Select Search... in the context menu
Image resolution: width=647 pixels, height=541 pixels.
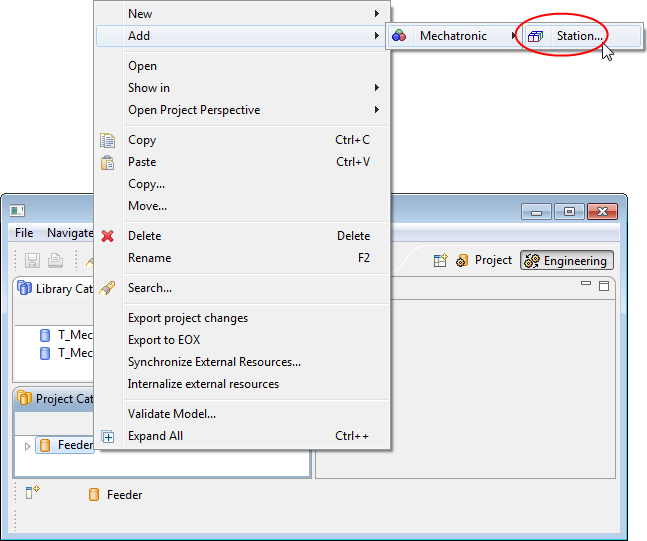click(x=243, y=288)
